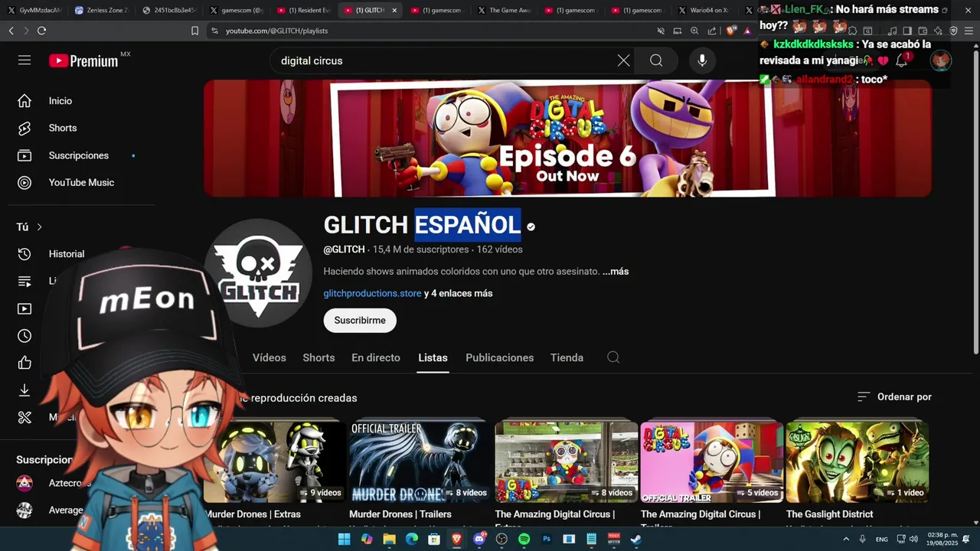Image resolution: width=980 pixels, height=551 pixels.
Task: Click the Digital Circus Episode 6 banner
Action: (x=567, y=139)
